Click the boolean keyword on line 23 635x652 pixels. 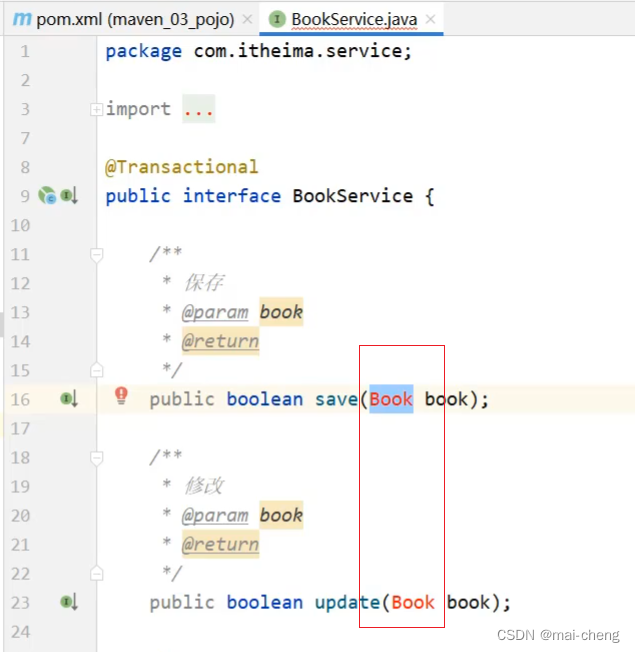point(264,603)
